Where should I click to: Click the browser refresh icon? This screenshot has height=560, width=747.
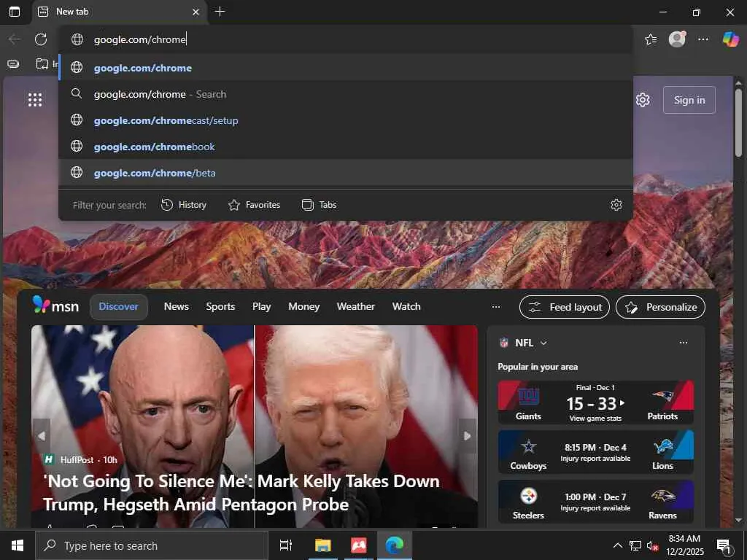tap(41, 39)
